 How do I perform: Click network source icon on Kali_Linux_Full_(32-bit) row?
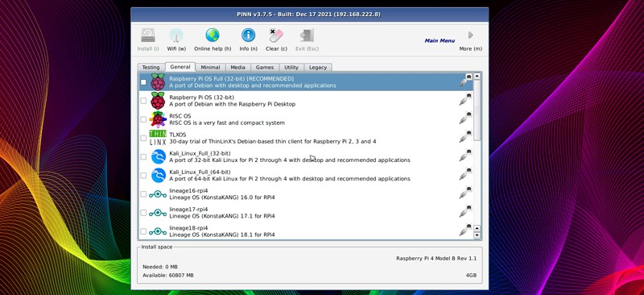[465, 156]
